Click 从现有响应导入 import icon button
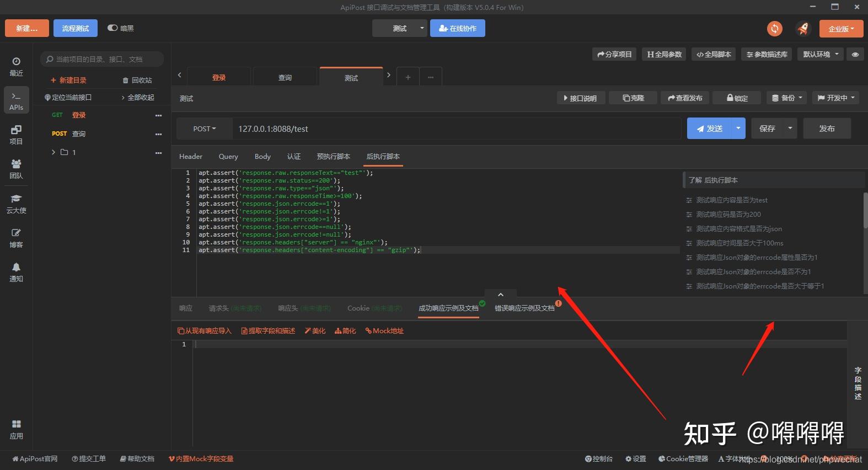 pyautogui.click(x=205, y=331)
